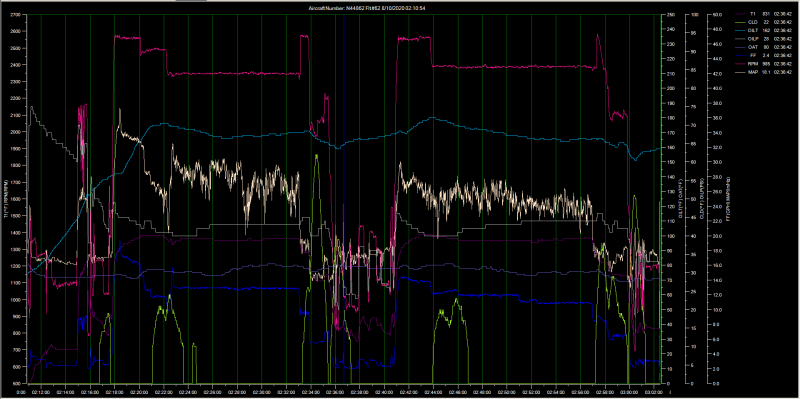Click the 2000 mark on left axis
The image size is (800, 399).
click(15, 132)
